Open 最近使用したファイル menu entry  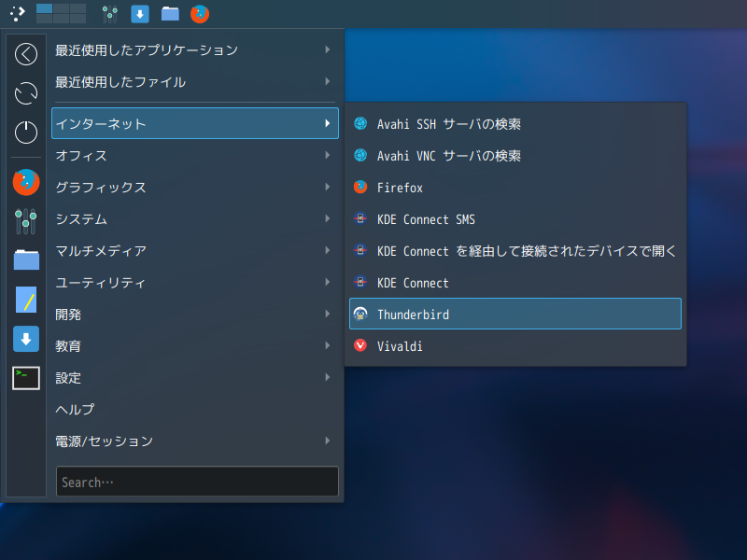pyautogui.click(x=195, y=81)
